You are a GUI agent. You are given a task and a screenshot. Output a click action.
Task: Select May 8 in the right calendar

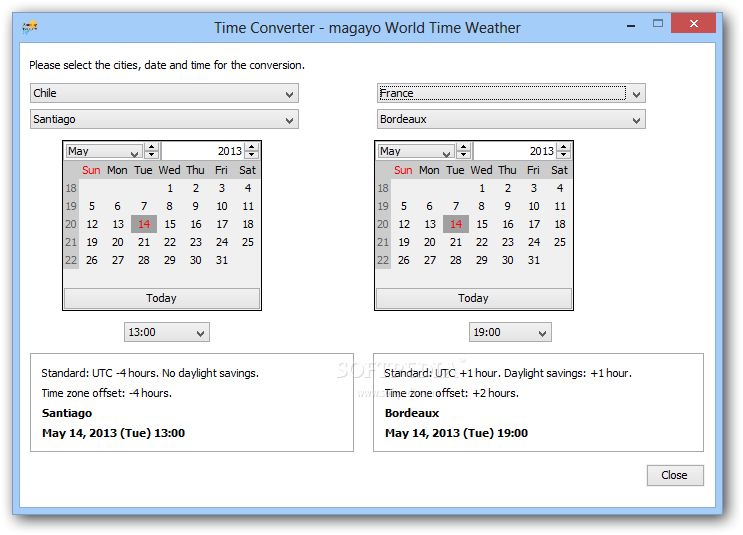coord(481,206)
